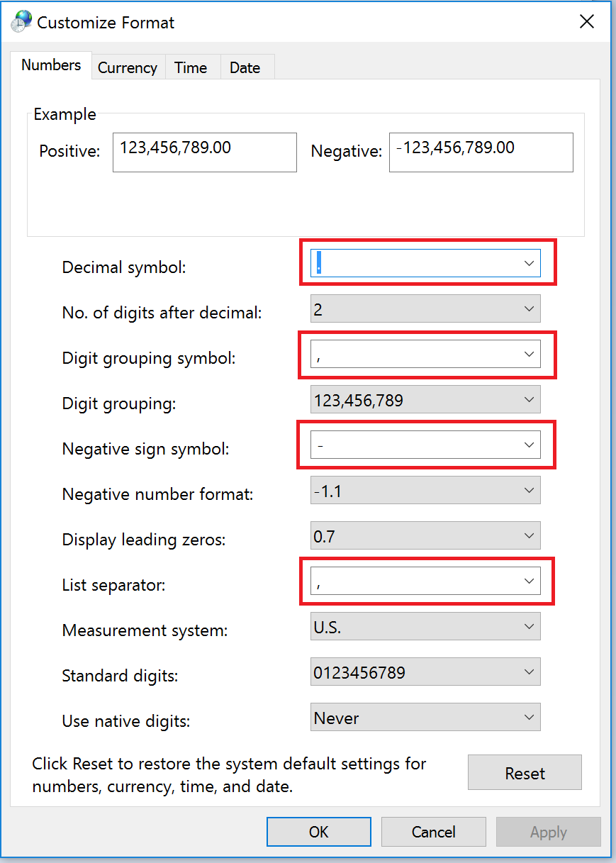Click the 'Decimal symbol:' label
The height and width of the screenshot is (863, 616).
pyautogui.click(x=124, y=267)
